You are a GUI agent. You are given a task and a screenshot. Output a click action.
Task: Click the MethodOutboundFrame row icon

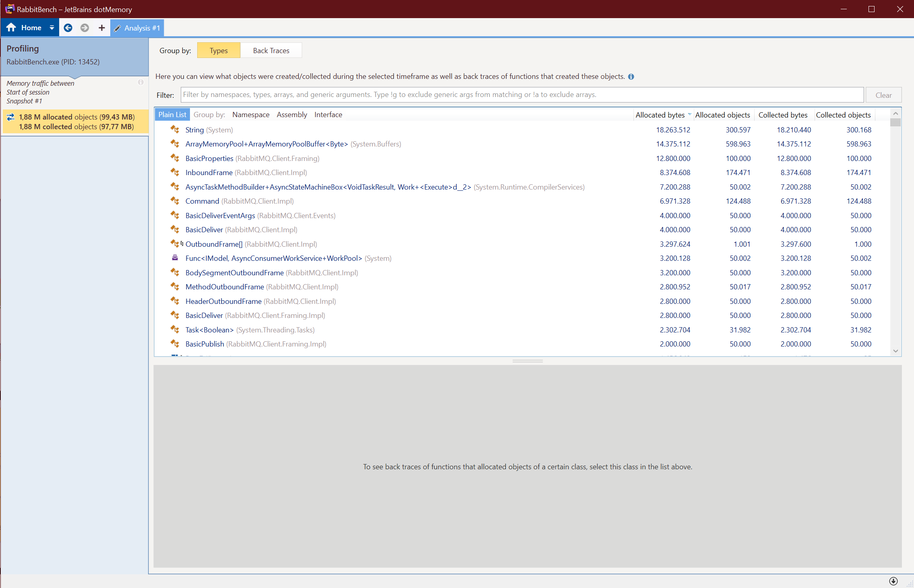(x=175, y=287)
